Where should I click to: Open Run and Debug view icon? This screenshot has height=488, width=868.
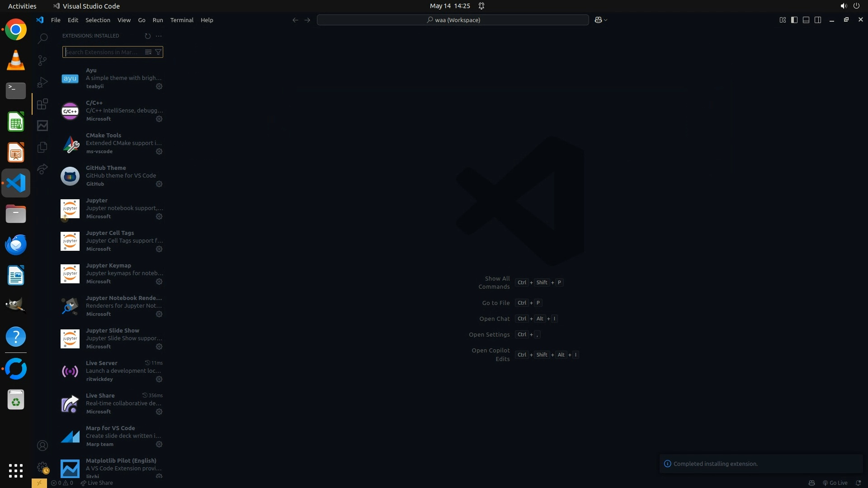[42, 82]
